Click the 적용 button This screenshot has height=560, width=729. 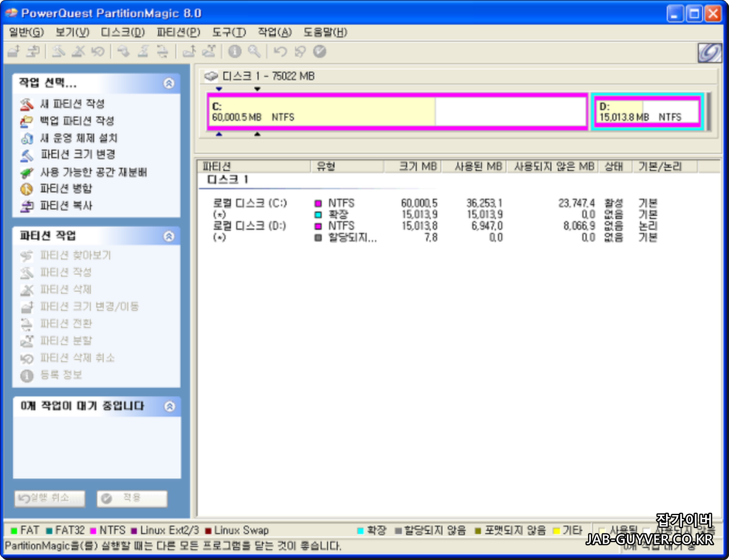tap(132, 498)
